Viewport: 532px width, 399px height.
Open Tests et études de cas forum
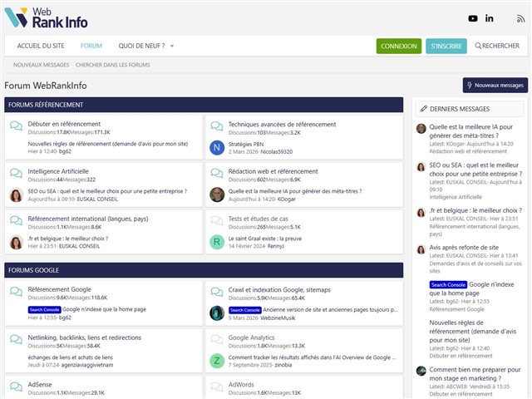259,219
